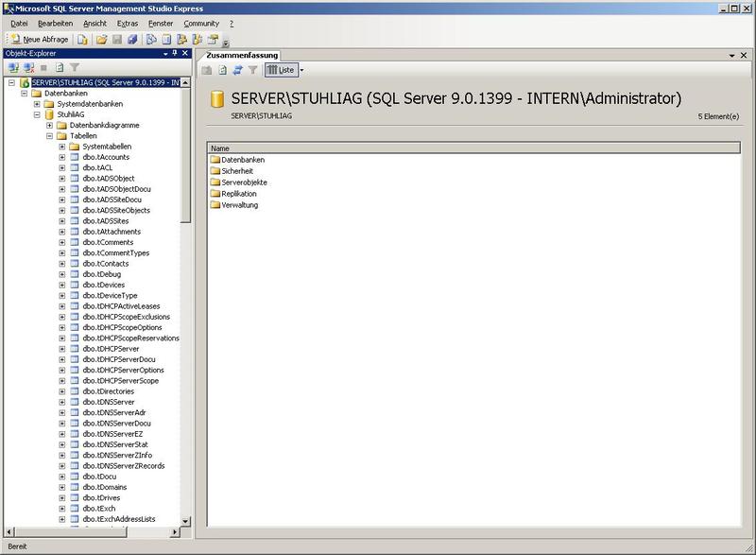The width and height of the screenshot is (756, 555).
Task: Click the dbo.tDevices table icon
Action: 75,285
